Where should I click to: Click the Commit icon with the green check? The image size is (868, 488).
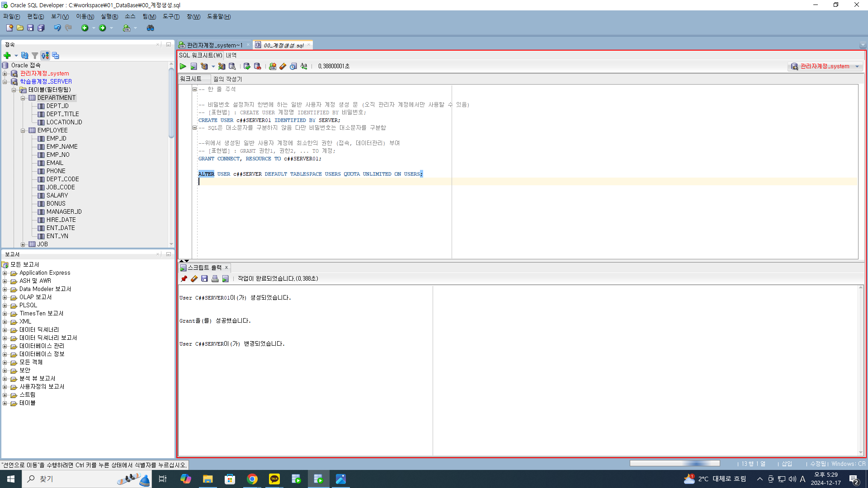coord(247,66)
